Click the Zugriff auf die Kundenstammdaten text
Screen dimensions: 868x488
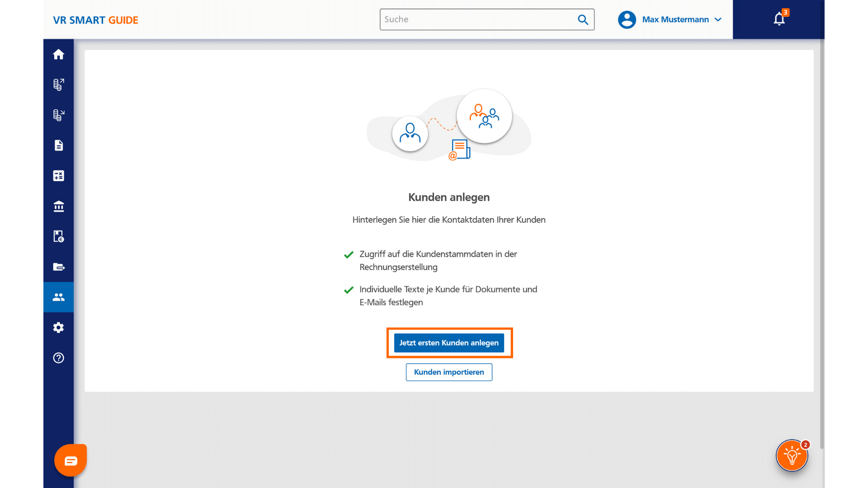[x=438, y=260]
